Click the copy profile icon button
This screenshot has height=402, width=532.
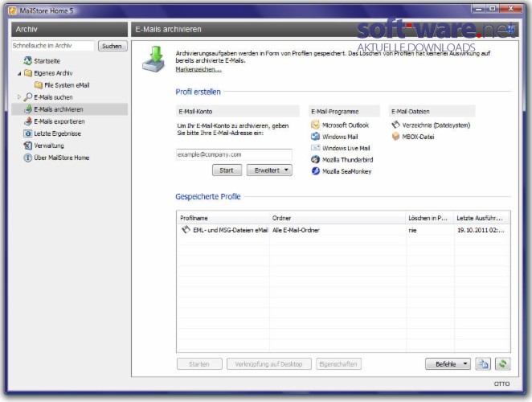tap(483, 364)
